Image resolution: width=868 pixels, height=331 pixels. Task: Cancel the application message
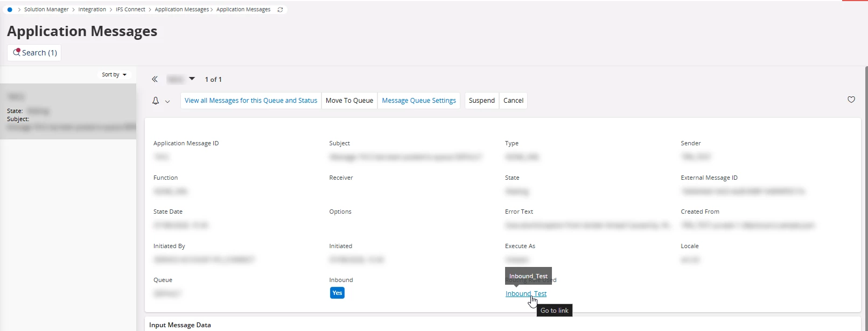(x=513, y=101)
